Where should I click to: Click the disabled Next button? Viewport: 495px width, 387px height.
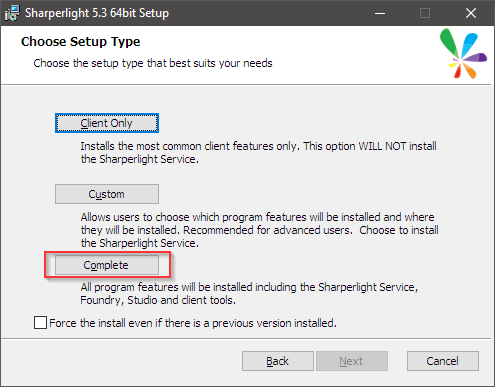click(352, 361)
